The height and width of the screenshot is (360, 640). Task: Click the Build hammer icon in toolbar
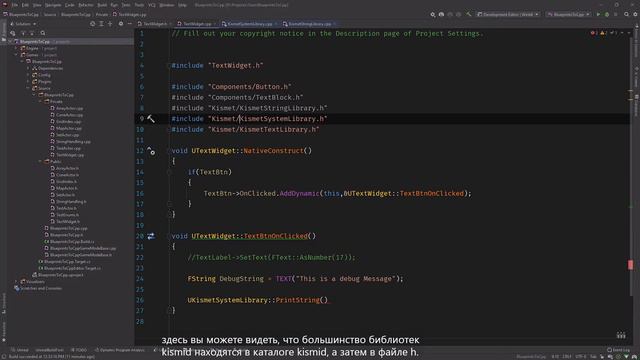coord(469,14)
